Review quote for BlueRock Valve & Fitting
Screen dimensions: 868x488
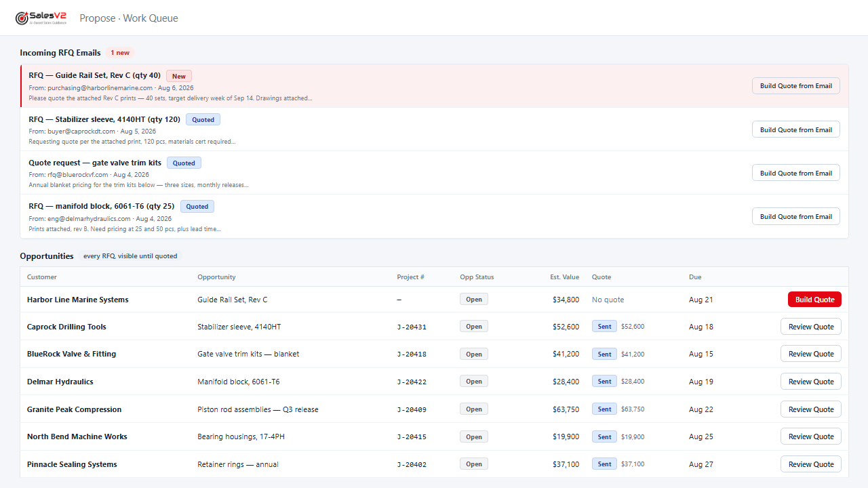(811, 354)
